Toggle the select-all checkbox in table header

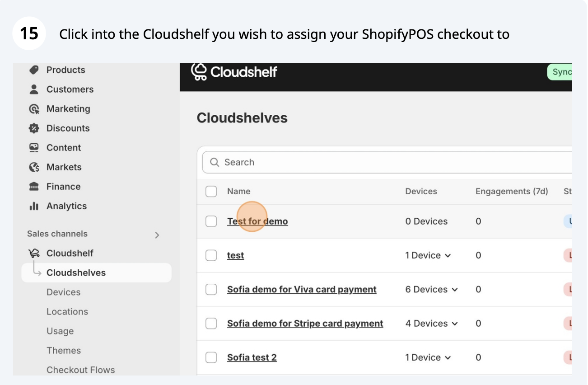[x=211, y=192]
